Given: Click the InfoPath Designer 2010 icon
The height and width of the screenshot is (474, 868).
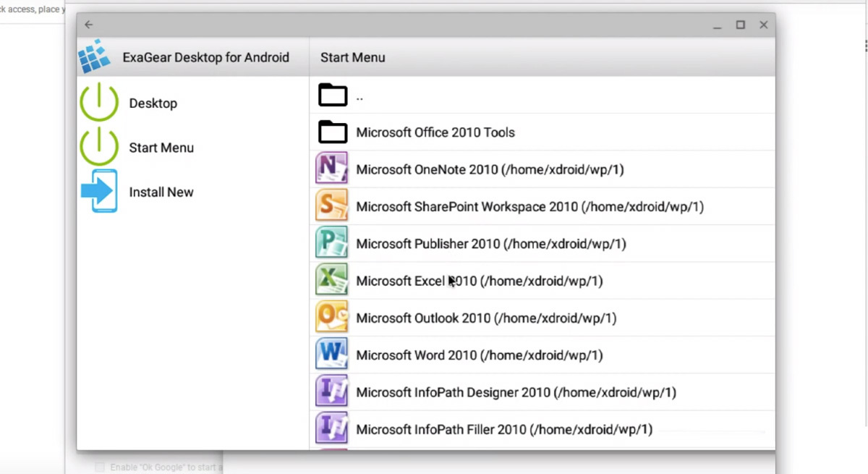Looking at the screenshot, I should coord(331,392).
